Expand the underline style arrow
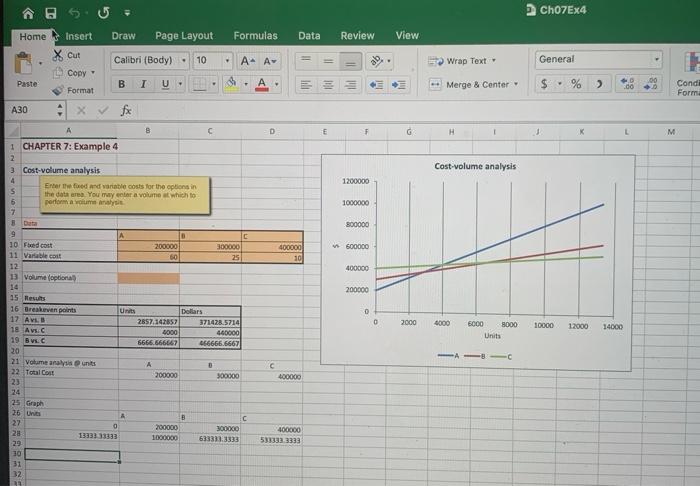 (180, 84)
